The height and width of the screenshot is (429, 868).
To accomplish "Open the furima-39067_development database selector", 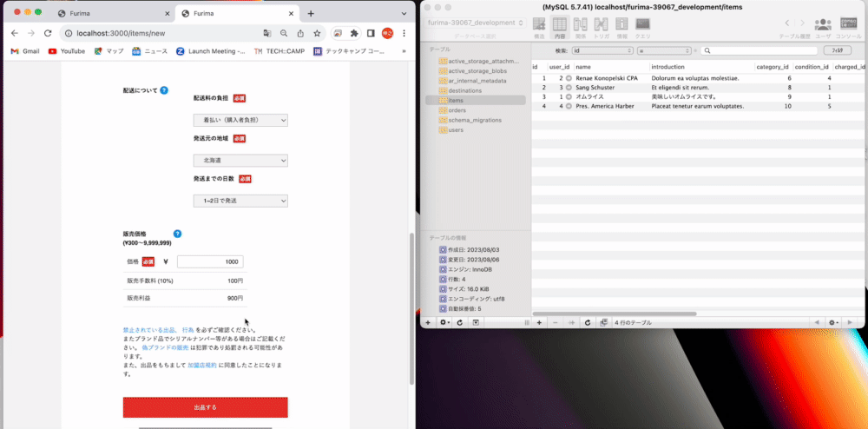I will click(476, 23).
